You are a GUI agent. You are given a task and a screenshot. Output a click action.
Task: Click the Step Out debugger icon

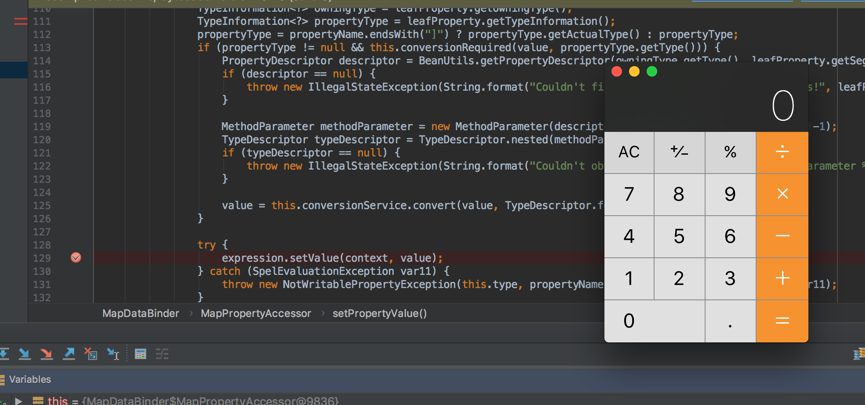click(x=69, y=354)
